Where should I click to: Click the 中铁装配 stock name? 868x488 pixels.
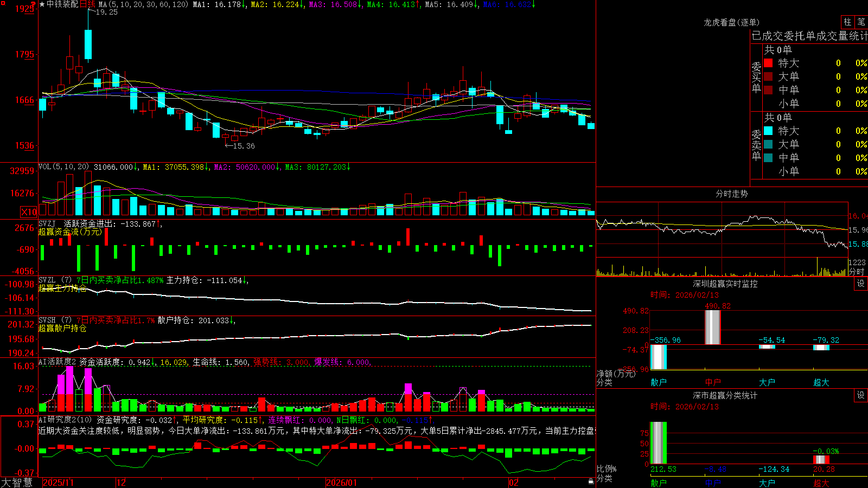(x=62, y=4)
